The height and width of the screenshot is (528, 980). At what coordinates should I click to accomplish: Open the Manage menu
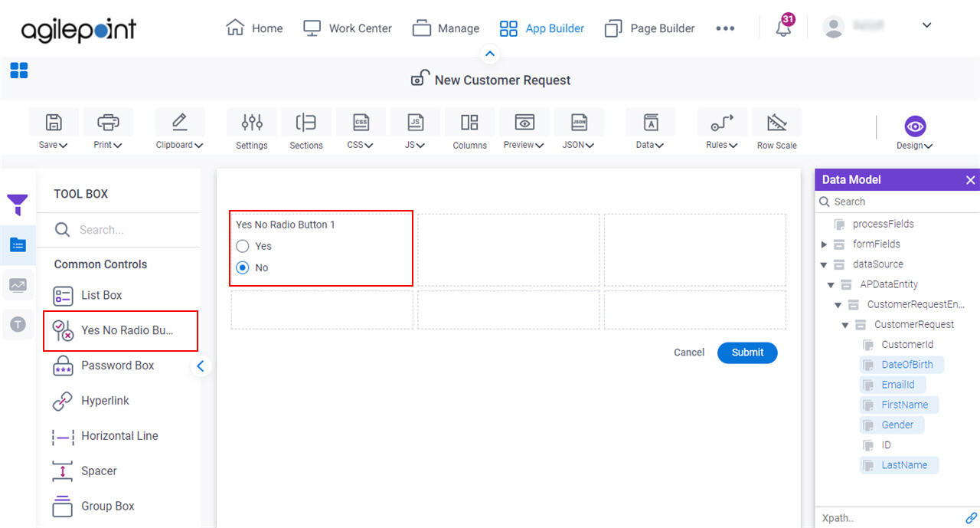446,28
